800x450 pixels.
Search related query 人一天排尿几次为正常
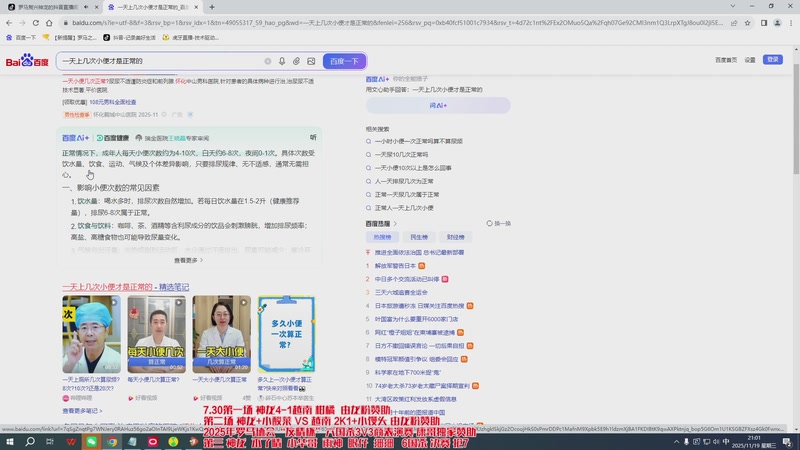pyautogui.click(x=404, y=181)
